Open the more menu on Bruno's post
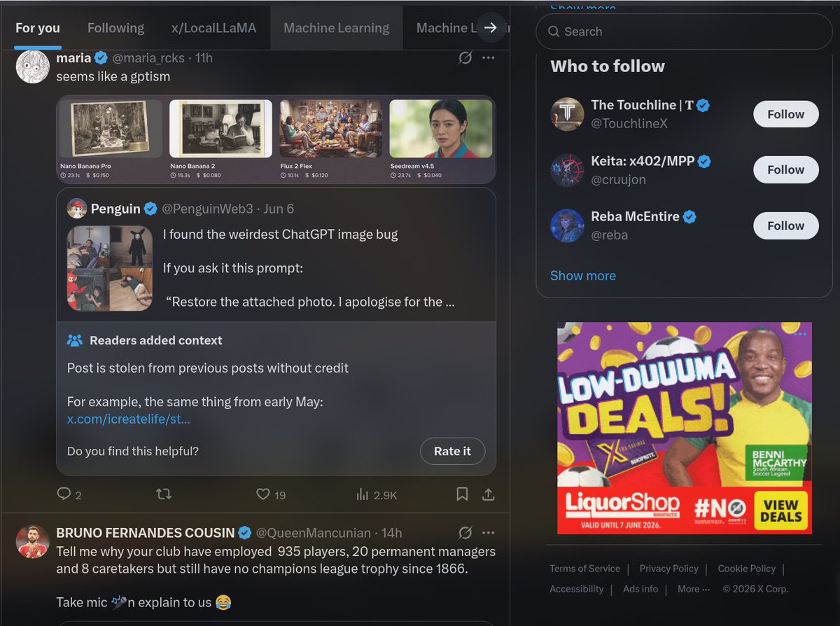840x626 pixels. tap(489, 533)
